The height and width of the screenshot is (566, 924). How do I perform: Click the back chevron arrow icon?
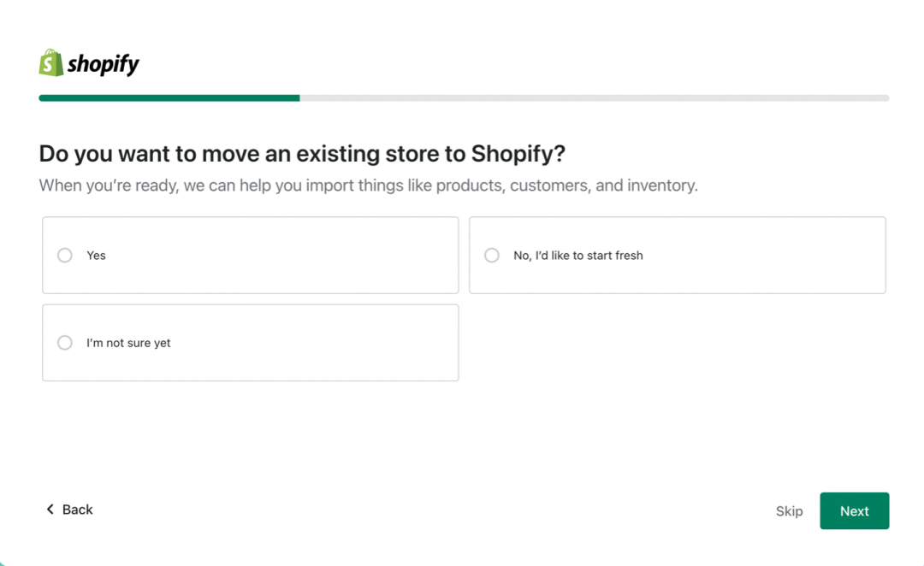(x=50, y=509)
